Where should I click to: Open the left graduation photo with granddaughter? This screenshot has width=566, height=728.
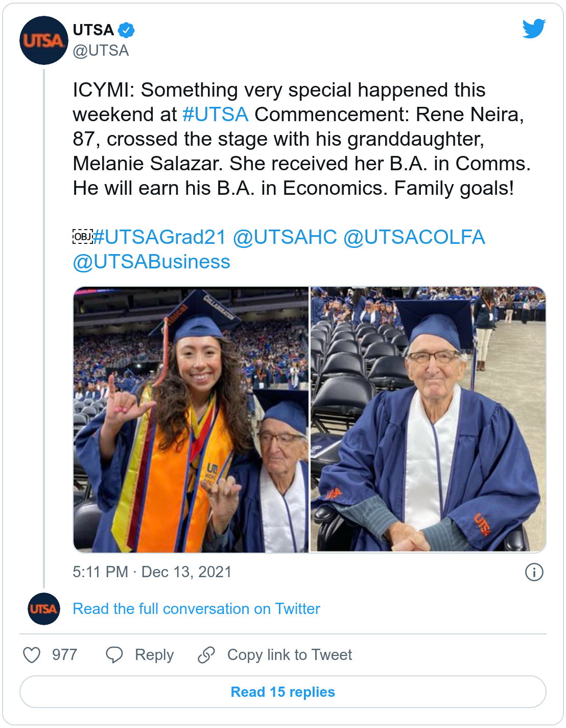(191, 420)
